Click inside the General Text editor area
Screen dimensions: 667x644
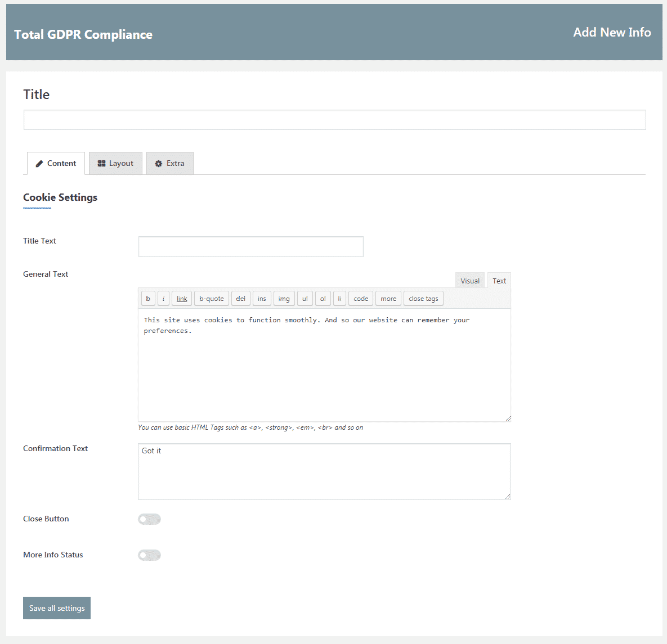tap(324, 365)
